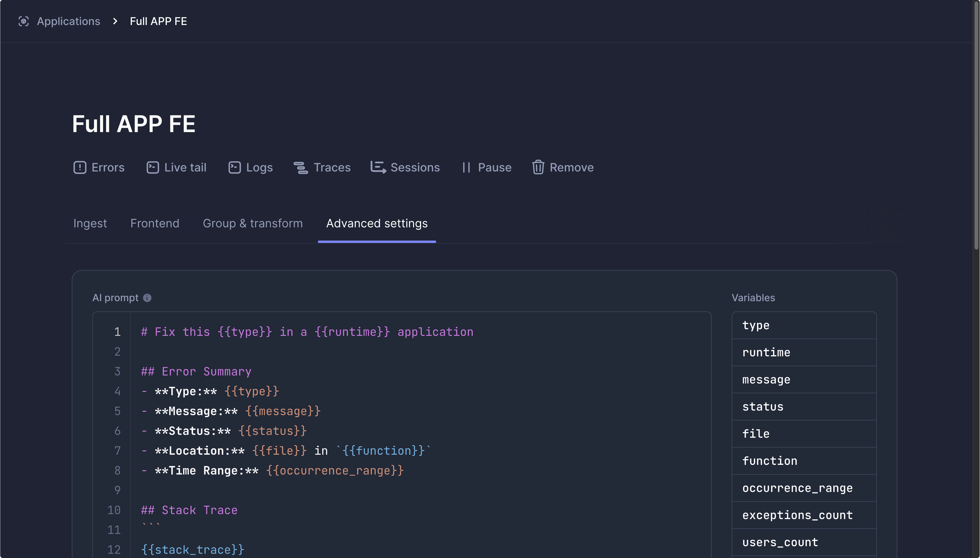The width and height of the screenshot is (980, 558).
Task: Insert the message variable
Action: click(804, 380)
